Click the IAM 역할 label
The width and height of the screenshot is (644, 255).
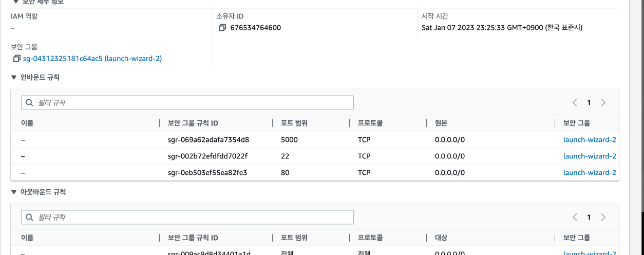tap(24, 16)
